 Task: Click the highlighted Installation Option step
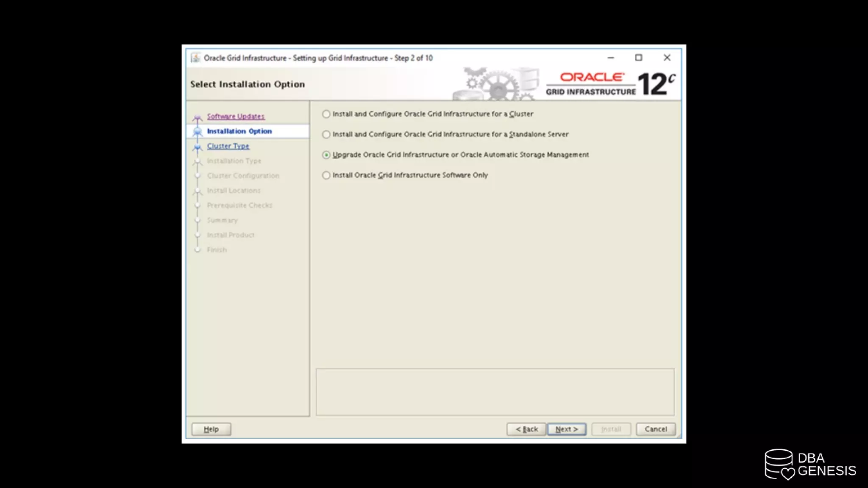tap(239, 131)
